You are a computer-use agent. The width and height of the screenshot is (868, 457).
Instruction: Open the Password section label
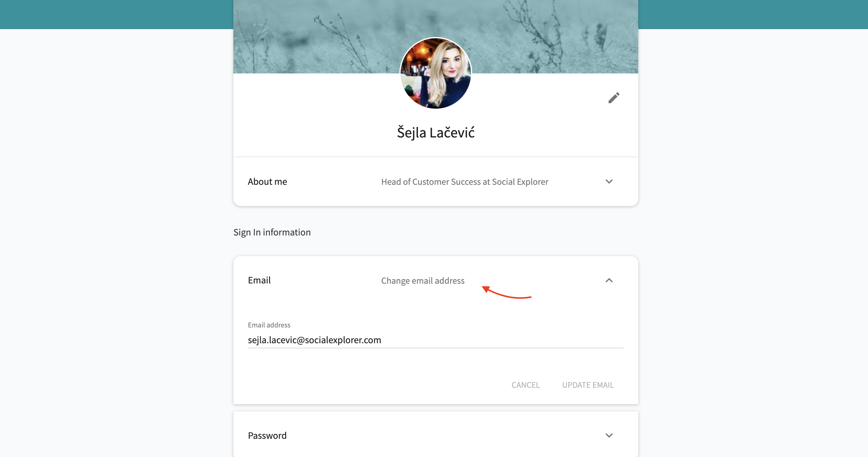(267, 435)
